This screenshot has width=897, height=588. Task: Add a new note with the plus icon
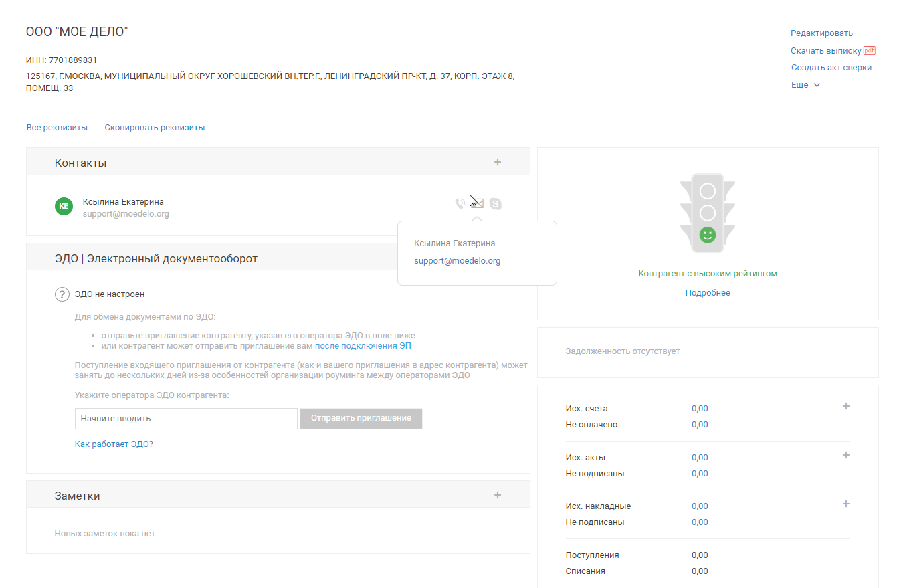coord(497,495)
